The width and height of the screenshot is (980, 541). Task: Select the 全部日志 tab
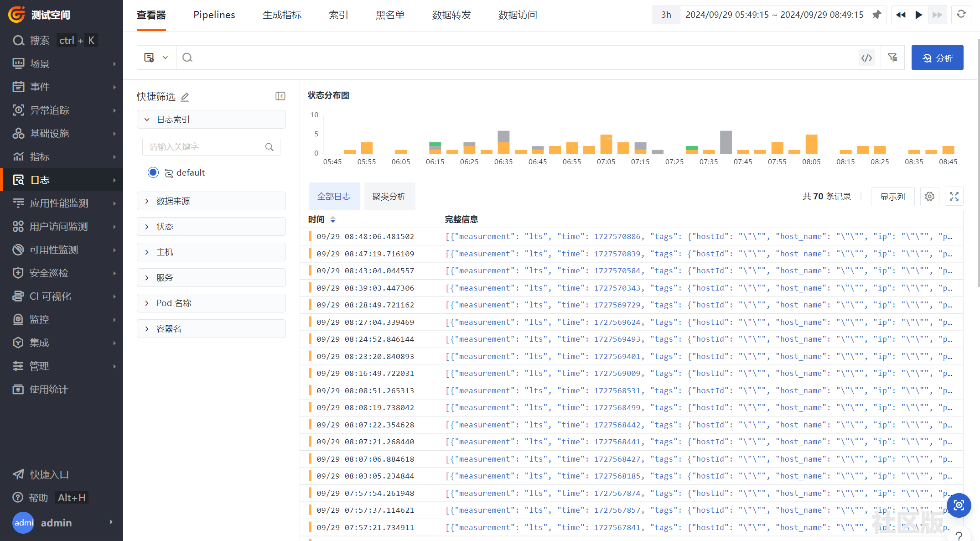(334, 197)
